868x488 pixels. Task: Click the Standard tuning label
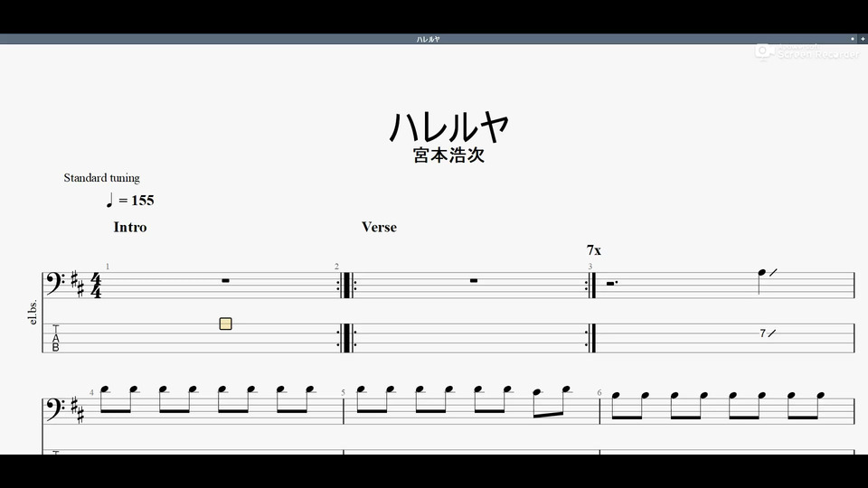101,178
